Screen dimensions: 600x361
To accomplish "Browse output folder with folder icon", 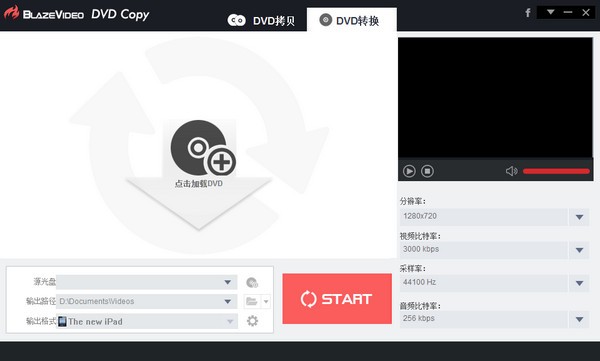I will [x=252, y=301].
